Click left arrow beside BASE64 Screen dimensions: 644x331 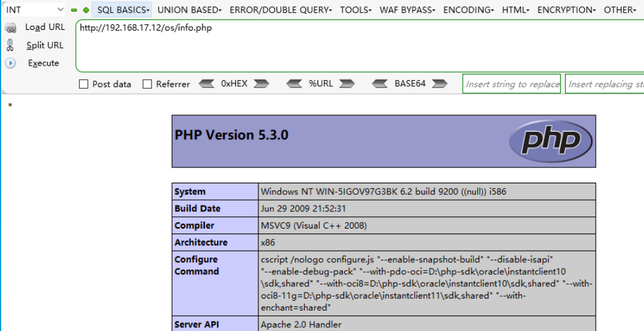[379, 84]
